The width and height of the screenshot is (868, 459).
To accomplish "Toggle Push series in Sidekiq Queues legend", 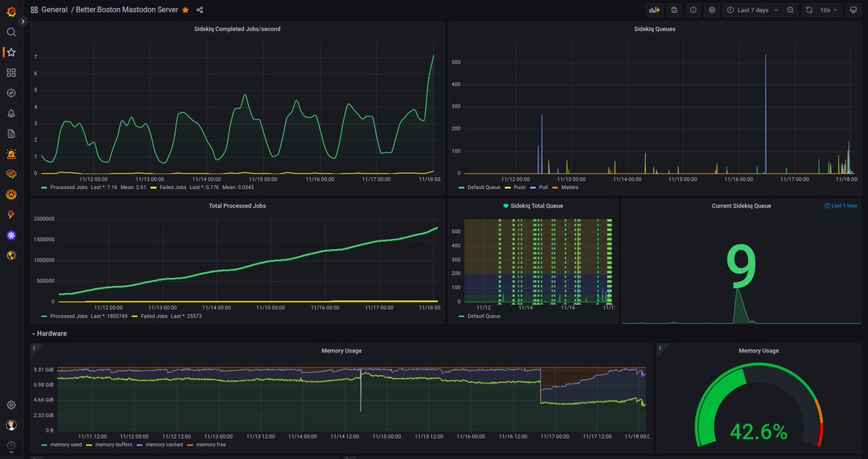I will point(519,188).
